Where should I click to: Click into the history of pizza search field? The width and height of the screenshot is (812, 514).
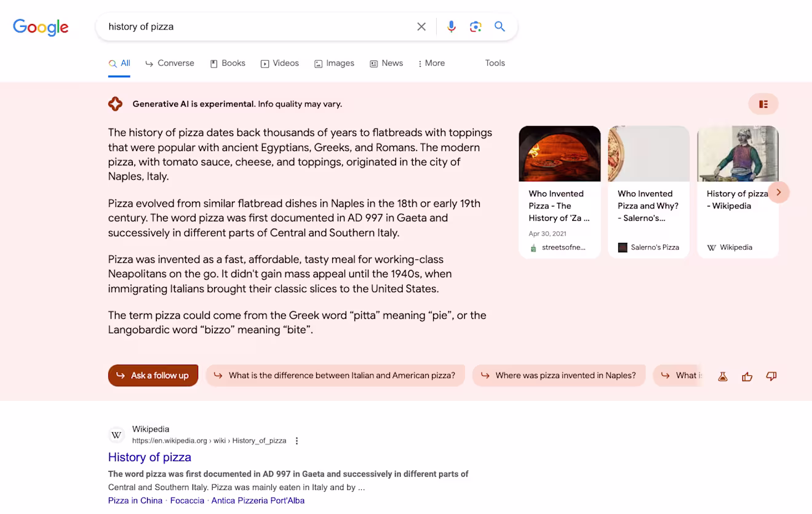(x=258, y=26)
